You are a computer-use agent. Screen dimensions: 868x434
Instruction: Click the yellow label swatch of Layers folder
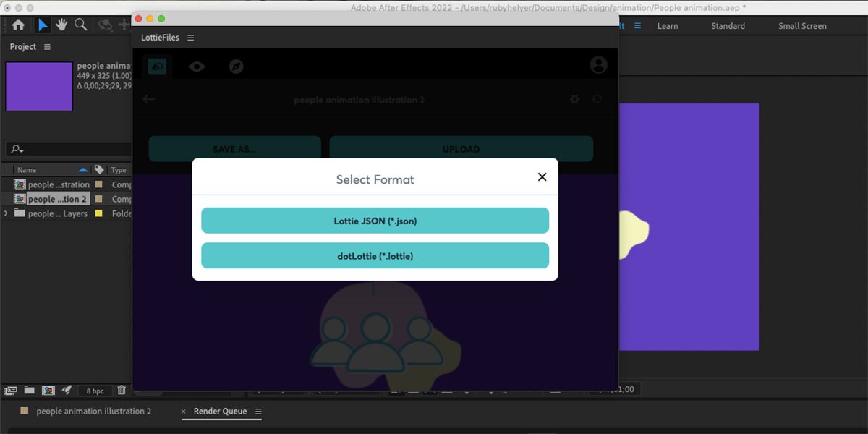click(99, 213)
